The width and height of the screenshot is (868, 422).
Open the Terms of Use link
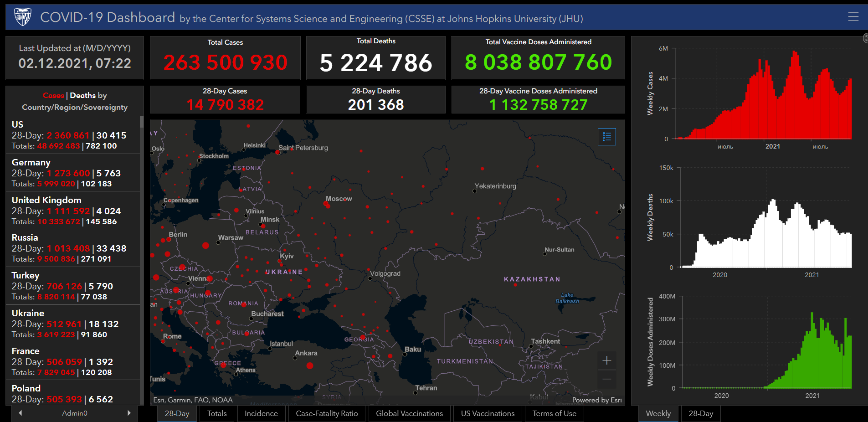[x=554, y=413]
